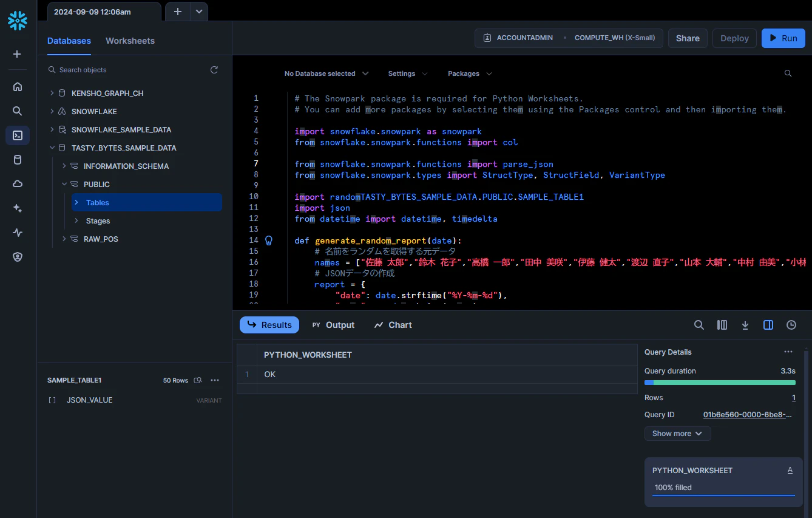Click the Snowflake logo icon
812x518 pixels.
18,21
